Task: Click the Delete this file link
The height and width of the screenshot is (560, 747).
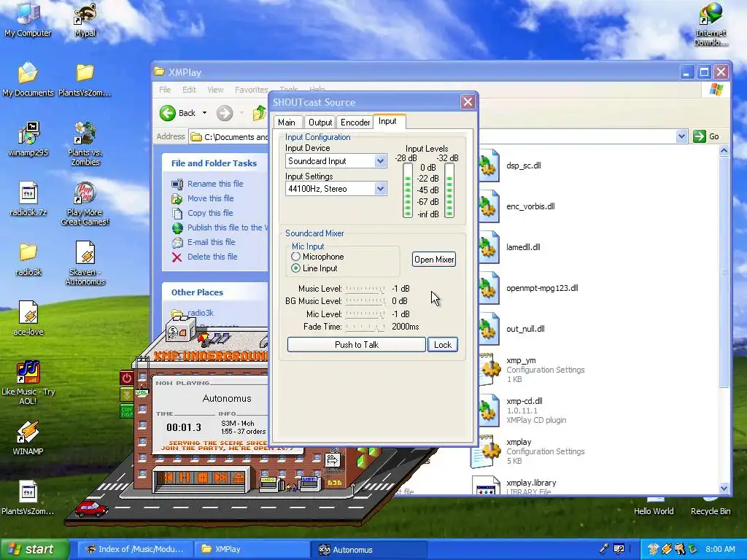Action: [x=212, y=257]
